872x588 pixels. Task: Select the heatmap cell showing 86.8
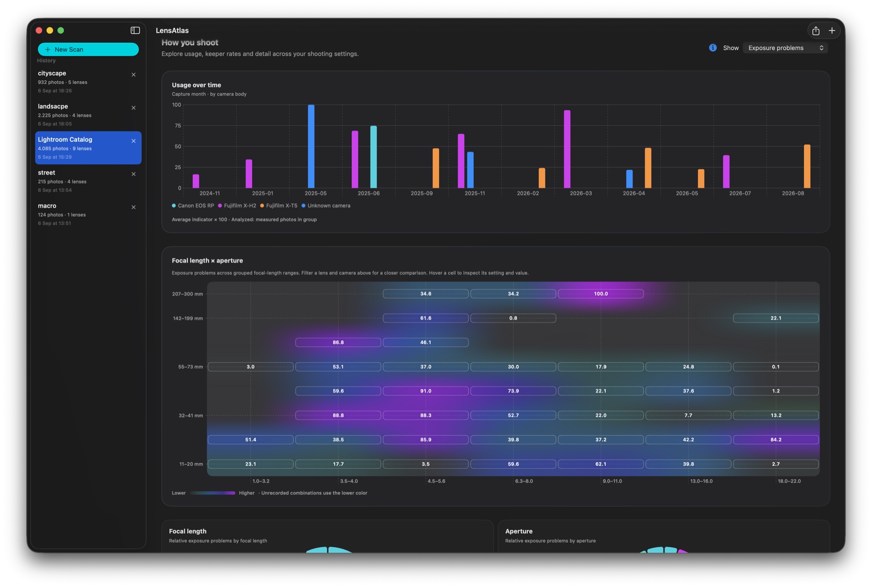tap(338, 342)
